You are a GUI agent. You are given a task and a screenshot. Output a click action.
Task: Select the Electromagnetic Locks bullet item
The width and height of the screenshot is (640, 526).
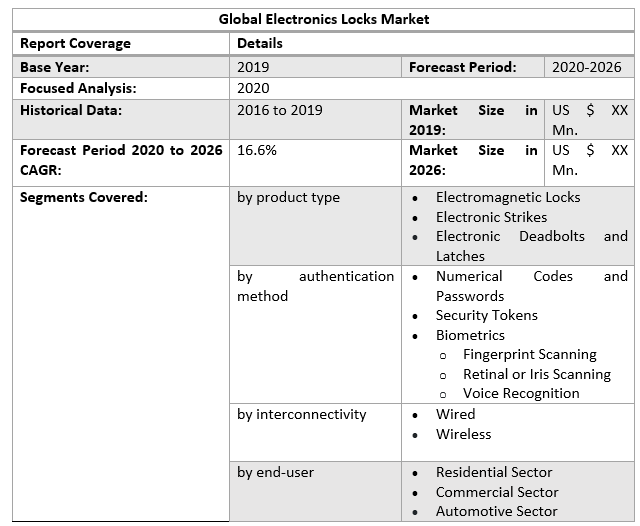coord(507,197)
